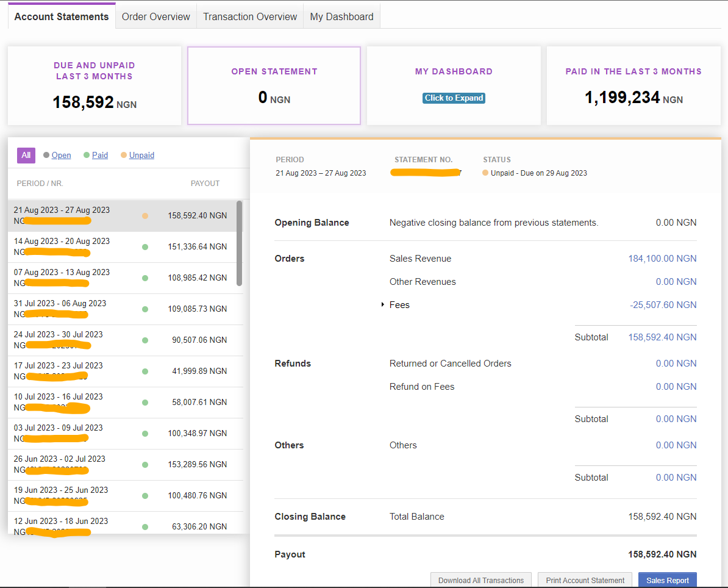The image size is (728, 588).
Task: Click Returned or Cancelled Orders 0.00 NGN
Action: (676, 364)
